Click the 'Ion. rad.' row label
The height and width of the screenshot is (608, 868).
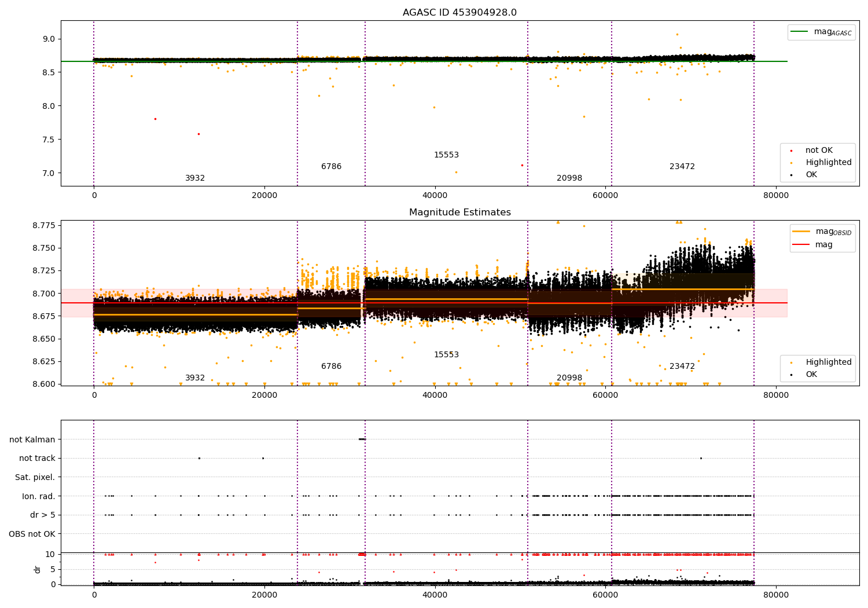[39, 496]
